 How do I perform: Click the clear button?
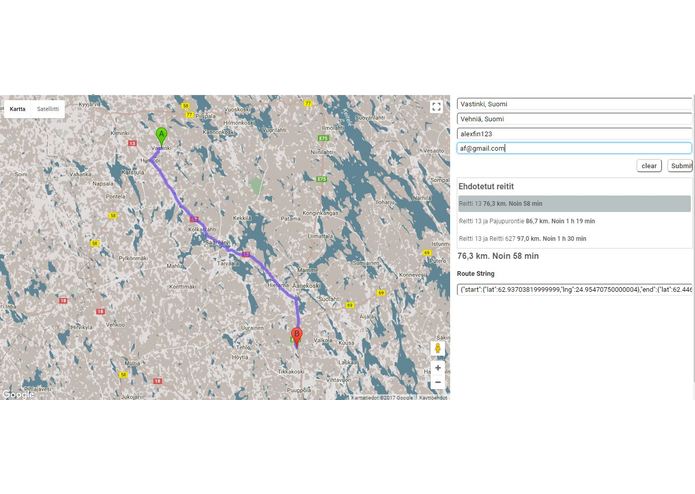(649, 166)
